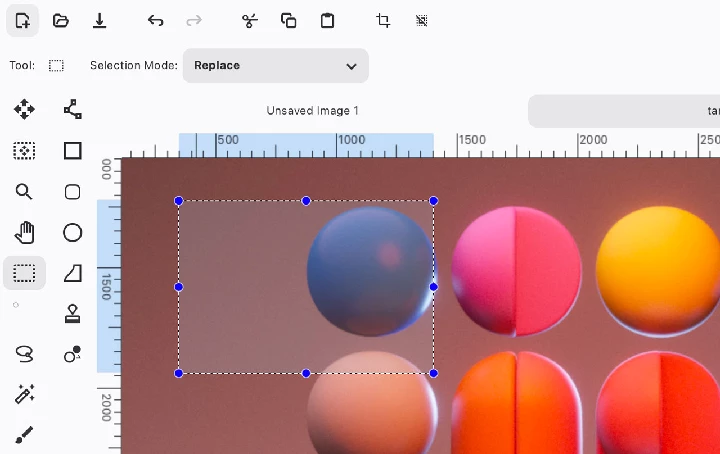Pick the Magic Wand tool
Screen dimensions: 720x454
24,394
